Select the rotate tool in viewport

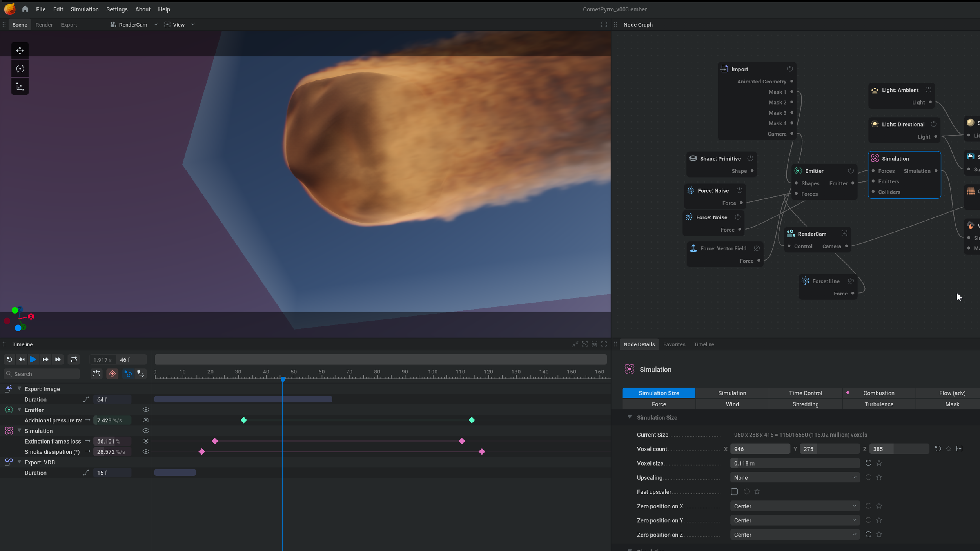pyautogui.click(x=20, y=69)
